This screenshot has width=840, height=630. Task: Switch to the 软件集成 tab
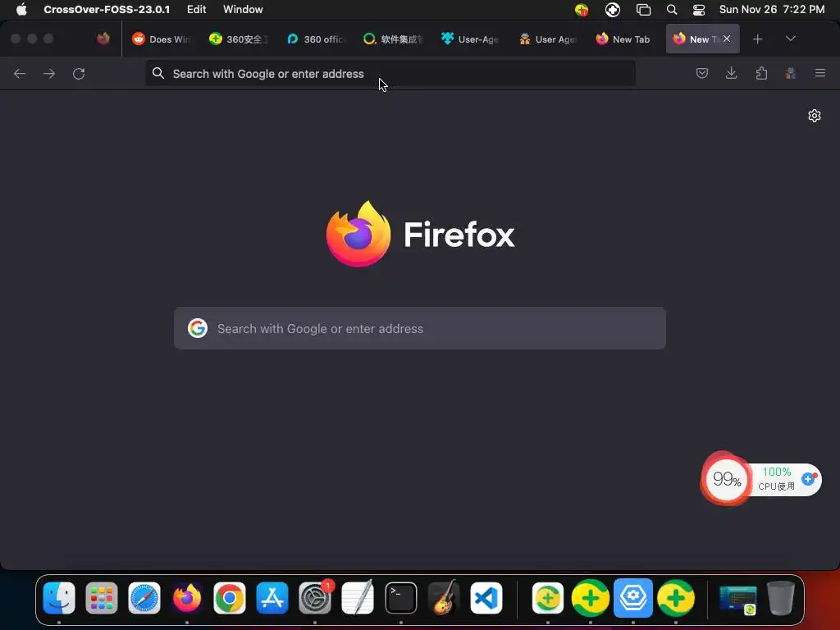(393, 39)
